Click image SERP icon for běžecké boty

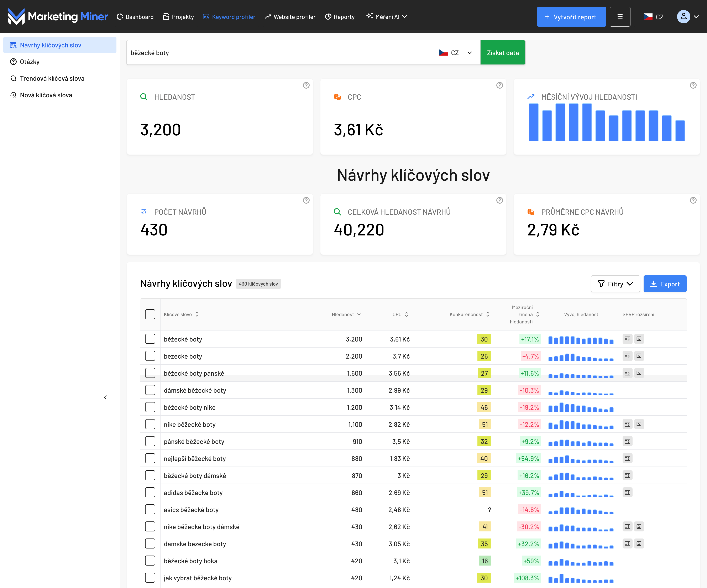[639, 339]
